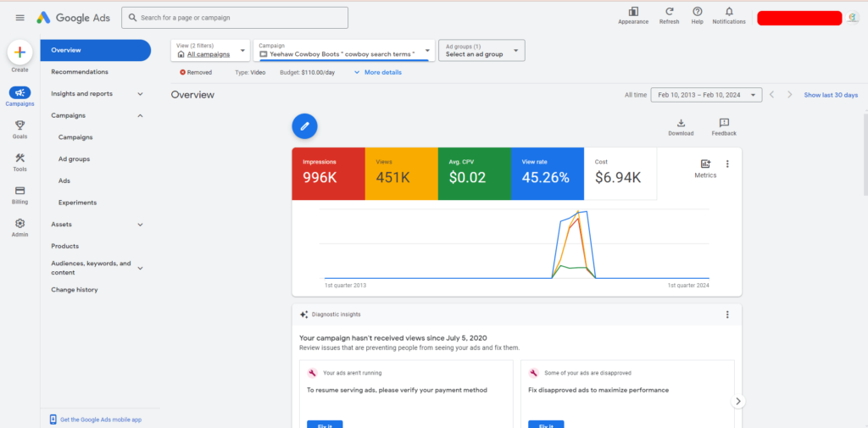The width and height of the screenshot is (868, 428).
Task: Open Campaigns sub-item in sidebar
Action: 75,137
